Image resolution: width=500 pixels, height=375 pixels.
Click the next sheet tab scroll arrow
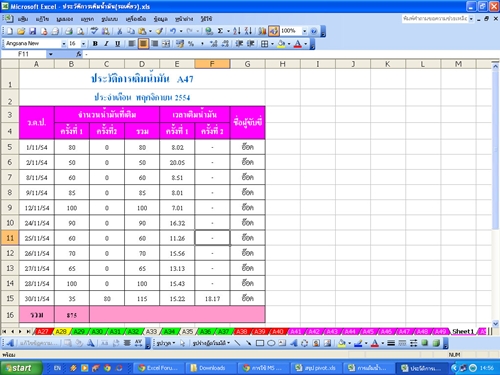(20, 332)
